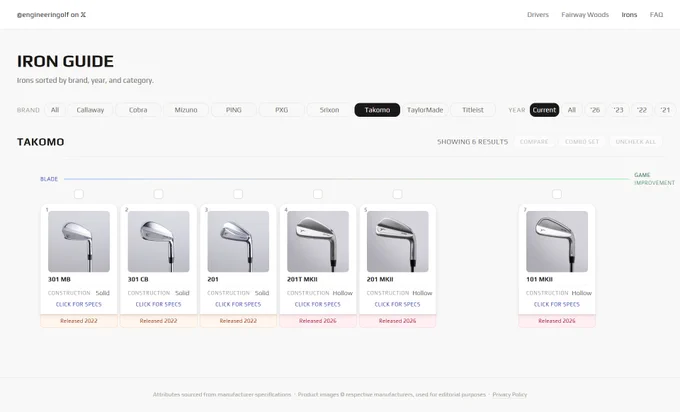Click for specs on 201 MKII
The height and width of the screenshot is (412, 680).
click(x=397, y=304)
